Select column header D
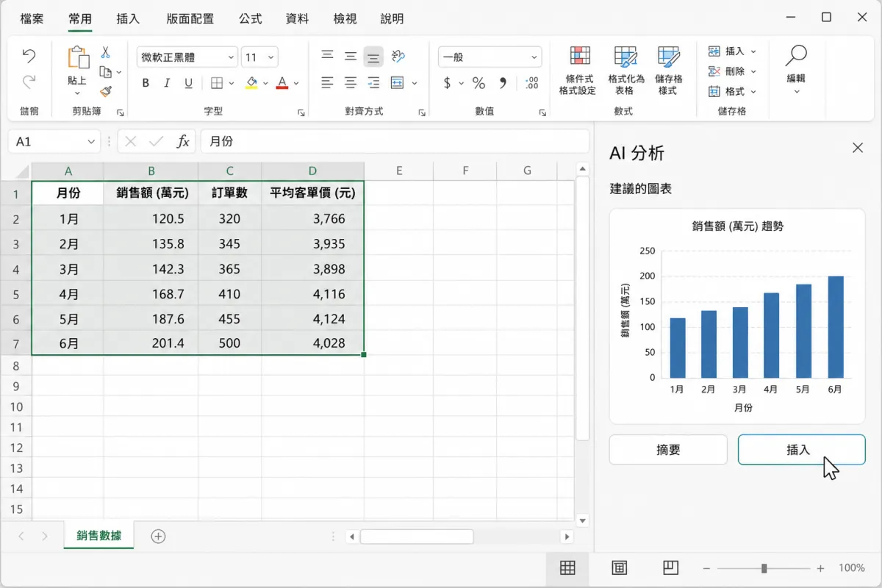Image resolution: width=882 pixels, height=588 pixels. coord(313,171)
